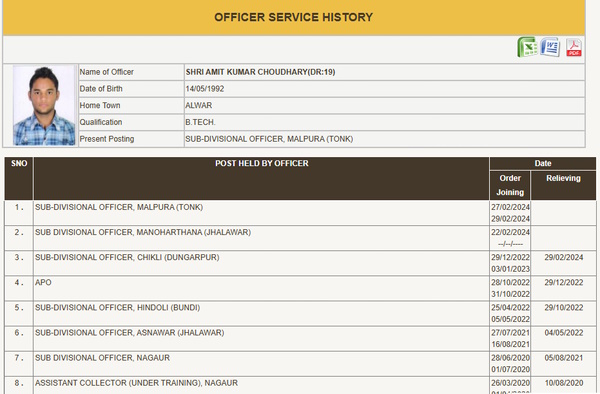Image resolution: width=600 pixels, height=394 pixels.
Task: Click relieving date 05/08/2021
Action: point(564,358)
